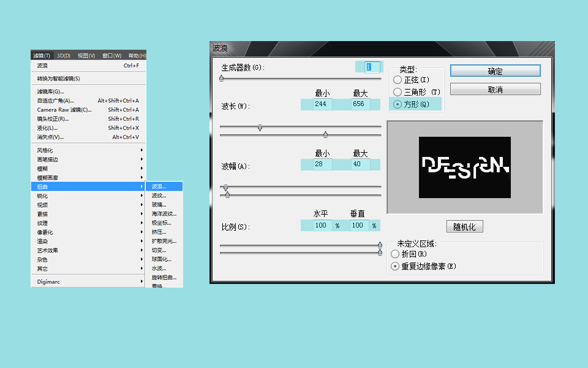Expand the 杂色 noise submenu

coord(88,259)
